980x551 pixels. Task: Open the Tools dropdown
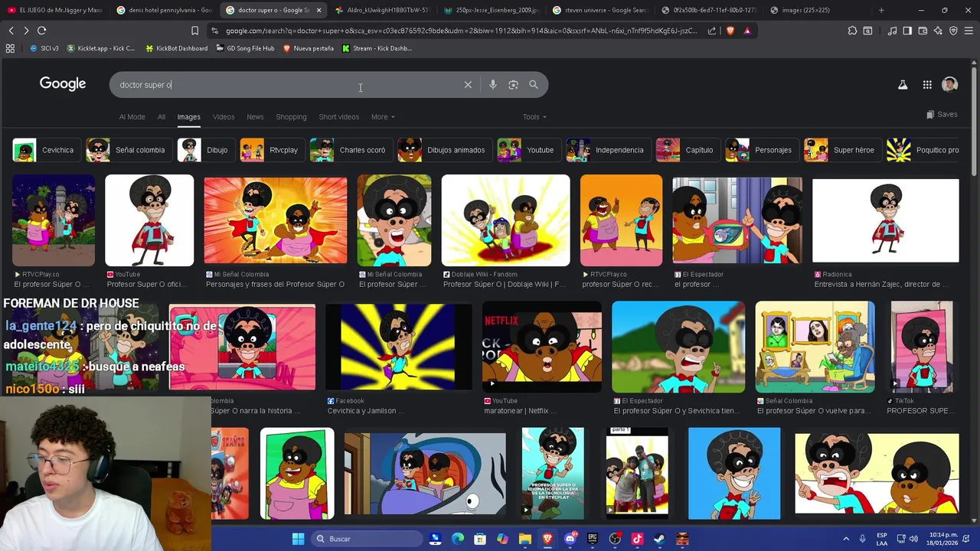[x=534, y=117]
